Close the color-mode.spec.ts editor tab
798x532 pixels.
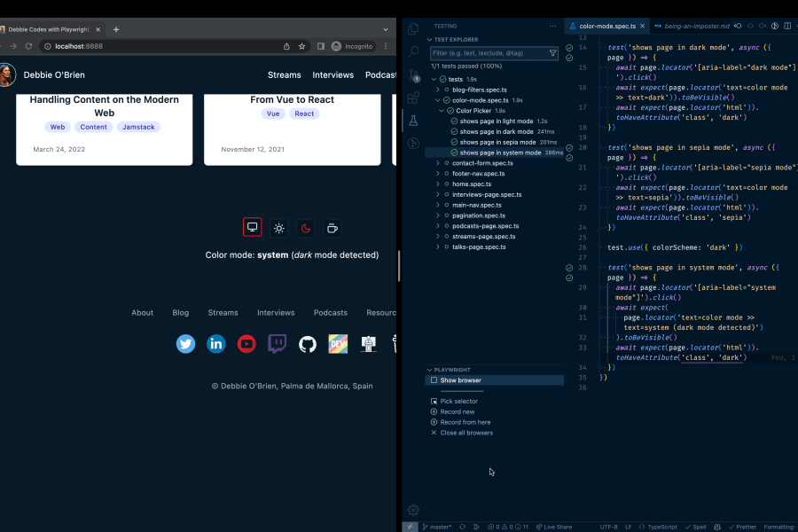coord(642,26)
